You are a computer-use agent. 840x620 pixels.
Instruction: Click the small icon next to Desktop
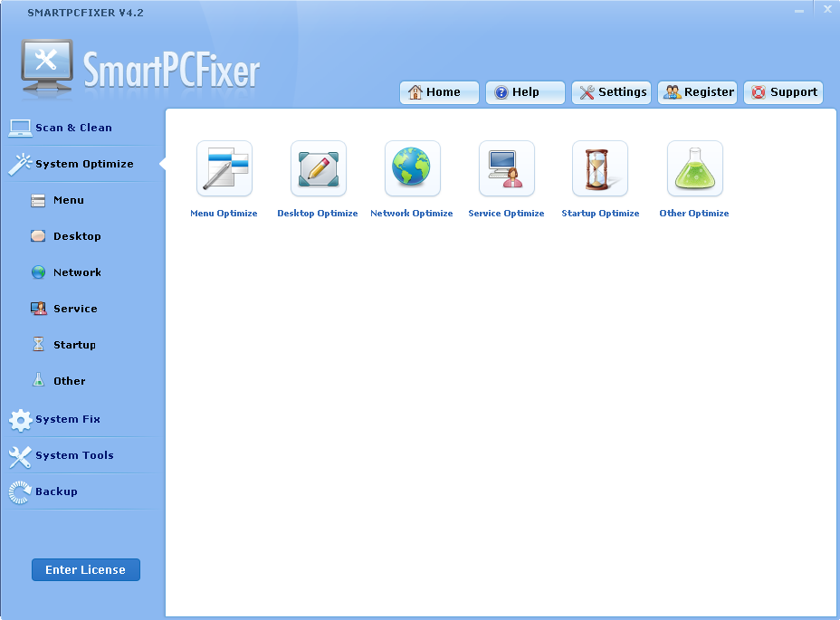pos(38,236)
